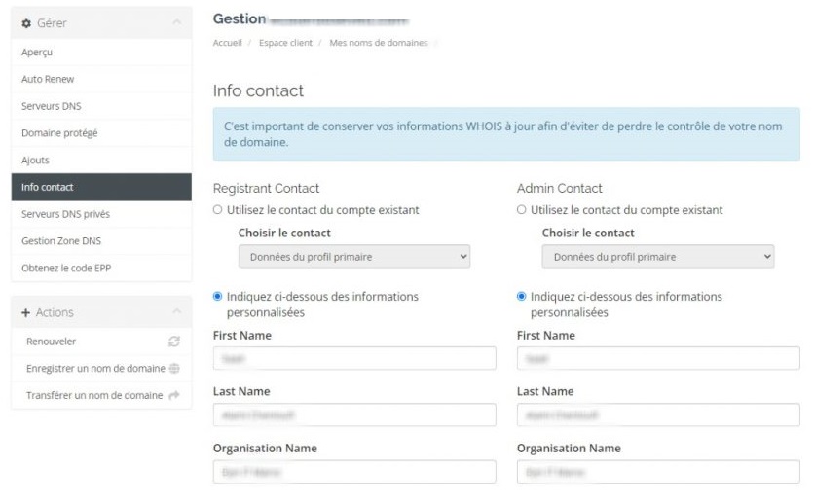Open Admin Choisir le contact dropdown
Image resolution: width=813 pixels, height=504 pixels.
coord(658,257)
